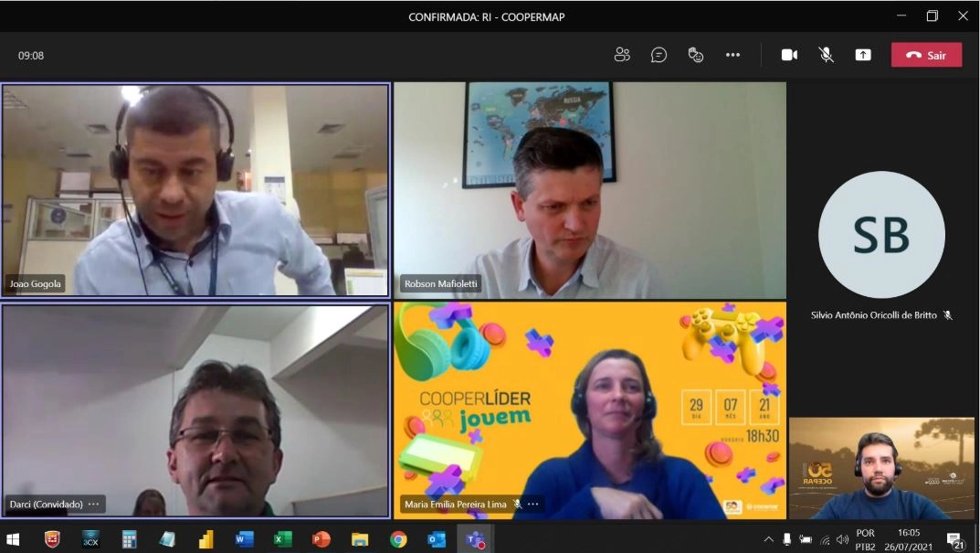Open PowerPoint from the taskbar
The width and height of the screenshot is (980, 553).
click(x=321, y=539)
